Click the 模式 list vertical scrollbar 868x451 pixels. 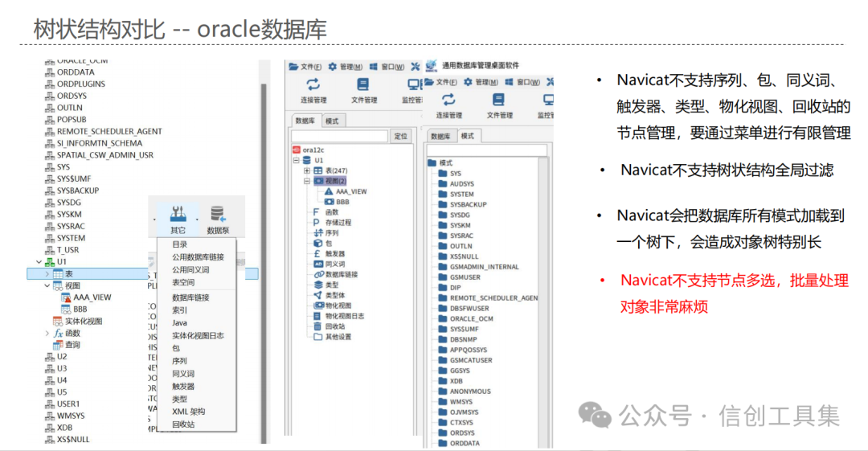[x=543, y=302]
